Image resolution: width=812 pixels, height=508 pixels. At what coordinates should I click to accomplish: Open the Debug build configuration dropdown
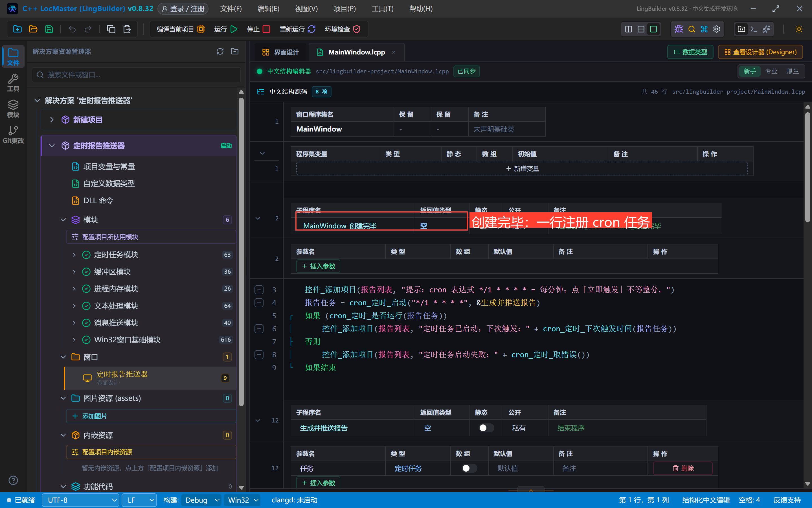click(x=201, y=500)
